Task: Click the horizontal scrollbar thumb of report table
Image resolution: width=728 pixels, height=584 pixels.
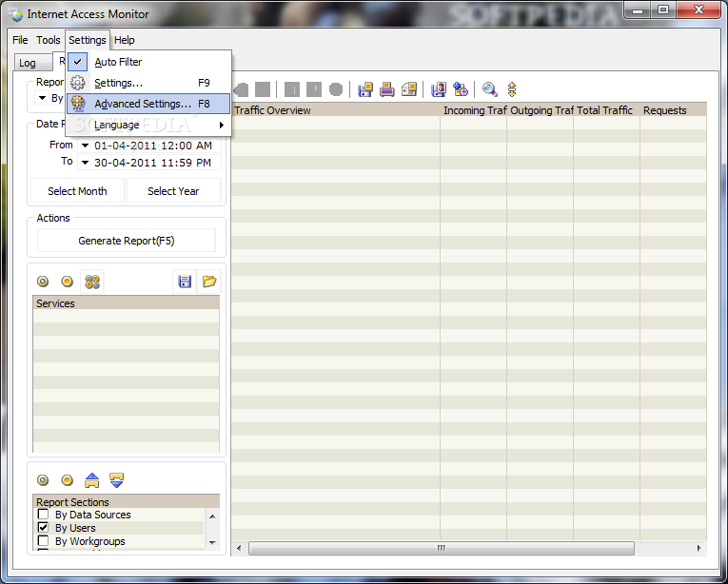Action: pyautogui.click(x=441, y=548)
